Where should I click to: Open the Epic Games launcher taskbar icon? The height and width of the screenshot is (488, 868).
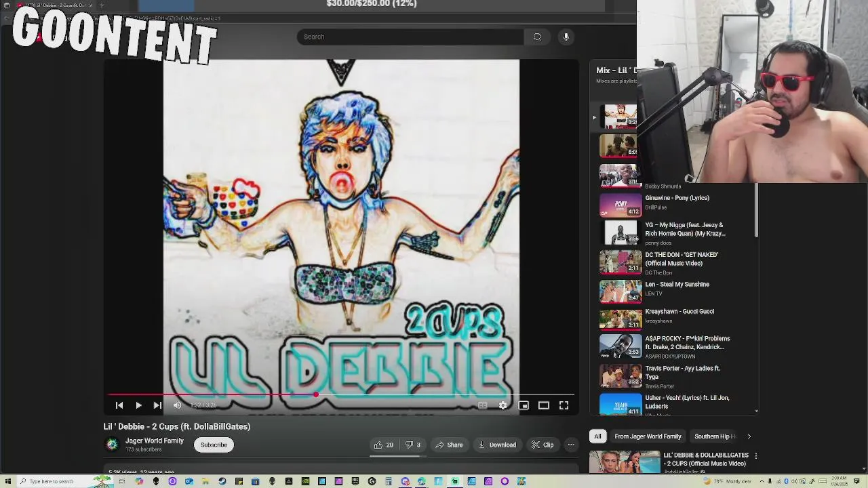(355, 481)
